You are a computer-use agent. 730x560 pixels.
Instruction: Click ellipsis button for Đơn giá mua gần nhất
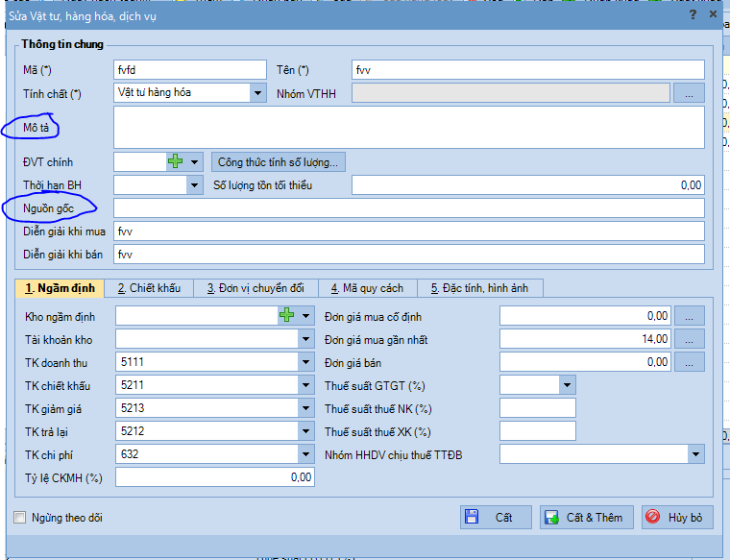tap(690, 339)
